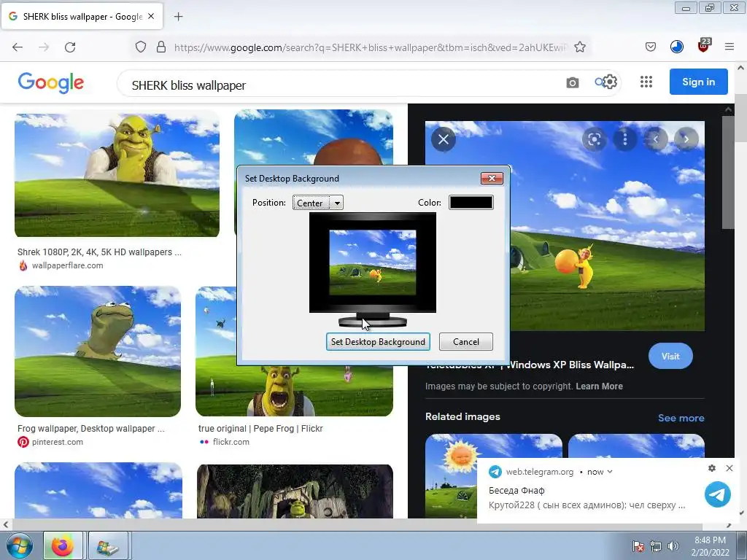Bookmark this page with the star icon
This screenshot has height=560, width=747.
(580, 47)
